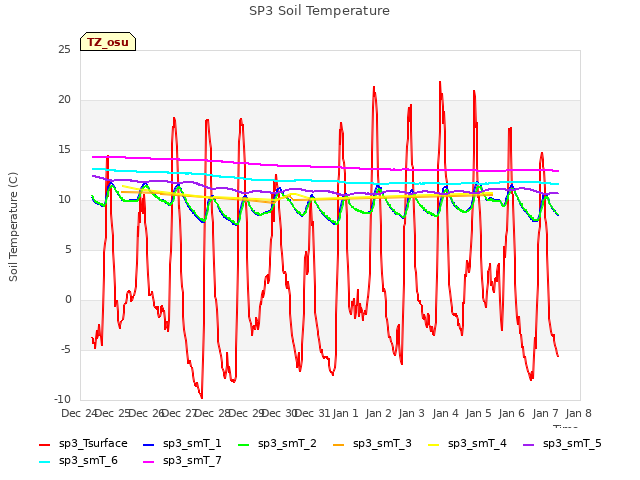Click the sp3_smT_4 yellow legend swatch

[433, 444]
